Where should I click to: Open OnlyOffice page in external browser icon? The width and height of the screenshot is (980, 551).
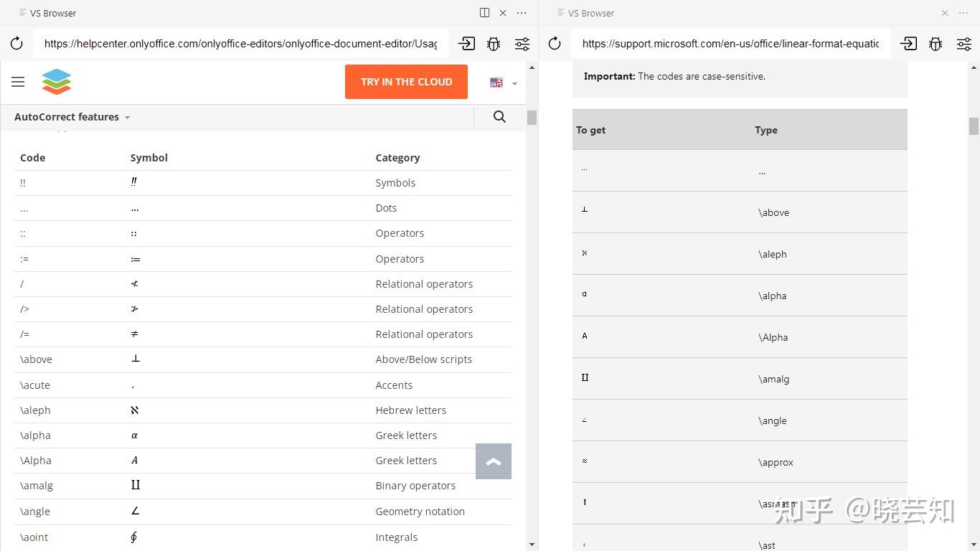[x=466, y=44]
